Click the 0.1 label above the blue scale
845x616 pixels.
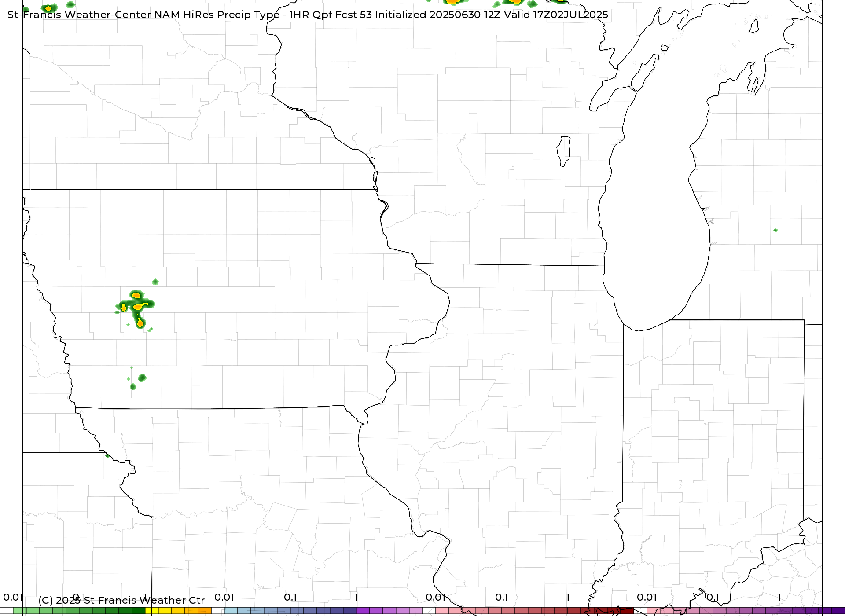tap(290, 597)
